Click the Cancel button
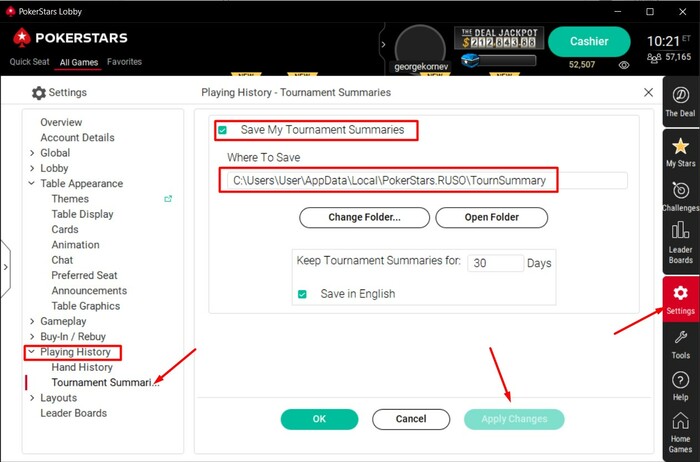The image size is (700, 462). click(x=411, y=419)
